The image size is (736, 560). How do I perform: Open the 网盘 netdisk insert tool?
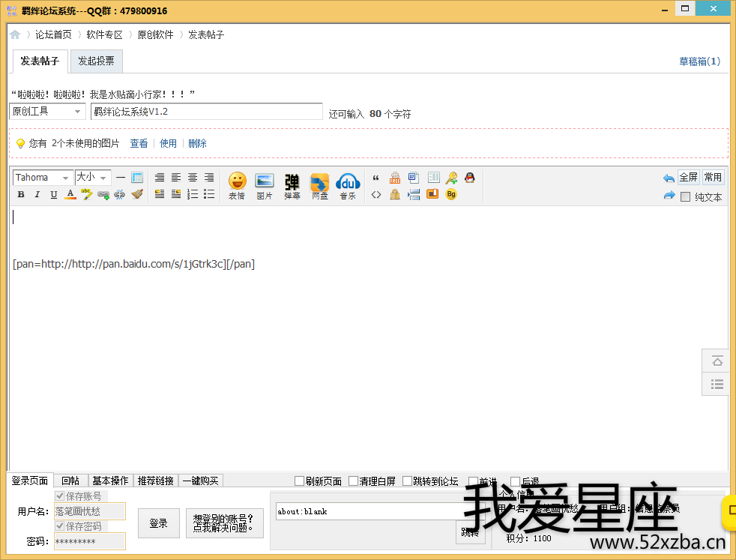coord(320,184)
